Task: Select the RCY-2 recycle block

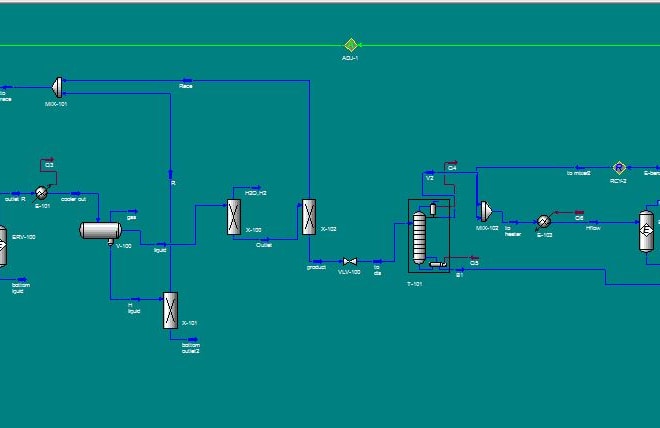Action: click(x=619, y=167)
